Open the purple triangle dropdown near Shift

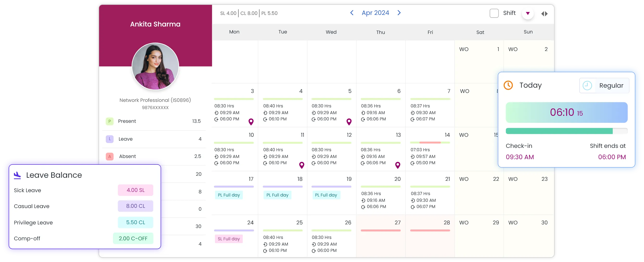[528, 13]
